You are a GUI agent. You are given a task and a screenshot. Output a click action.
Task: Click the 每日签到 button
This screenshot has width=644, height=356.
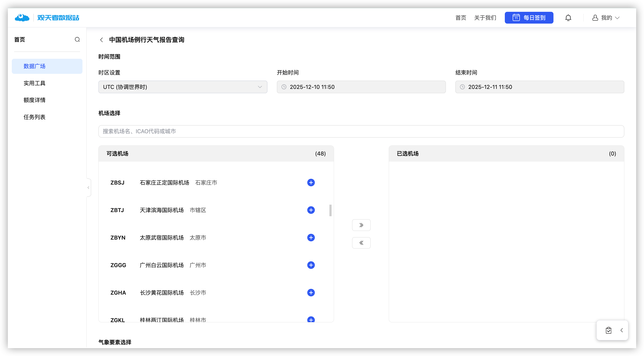click(529, 17)
